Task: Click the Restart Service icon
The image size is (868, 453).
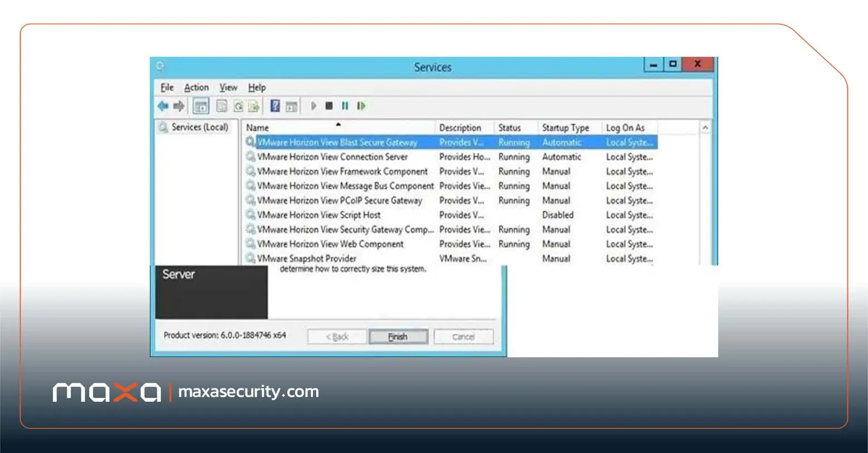Action: coord(361,106)
